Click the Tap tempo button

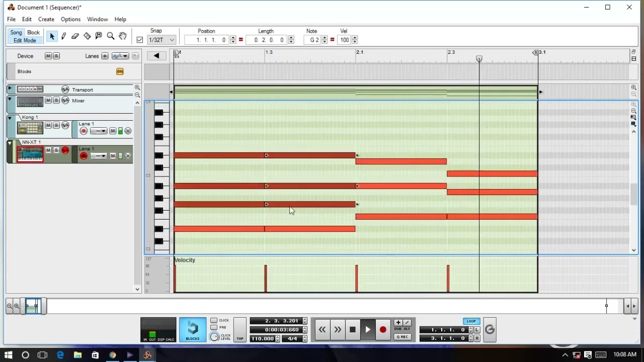pos(240,330)
